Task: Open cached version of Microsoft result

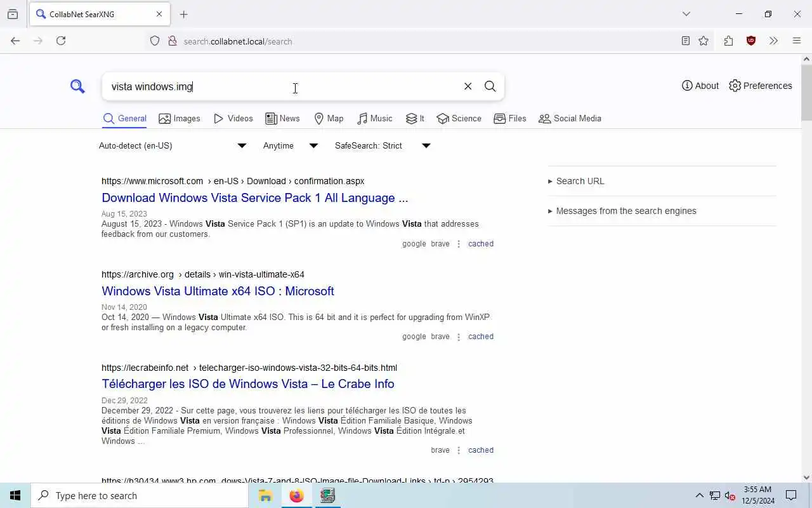Action: coord(481,244)
